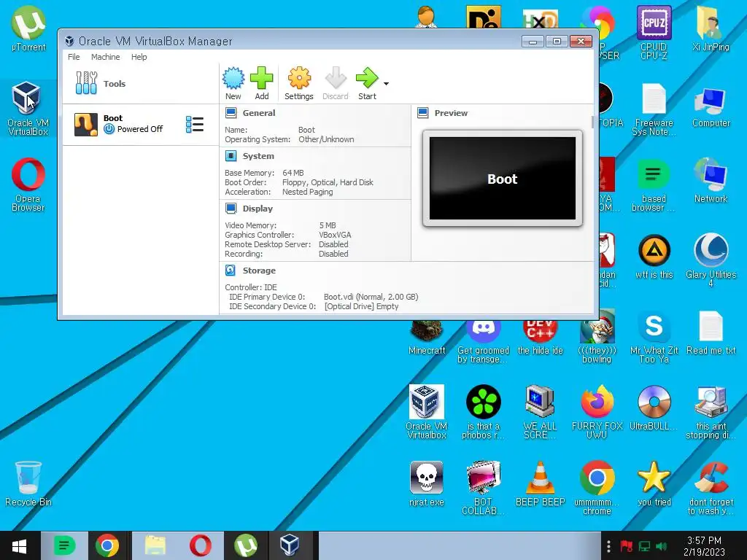Viewport: 747px width, 560px height.
Task: Select the Boot VM in the list
Action: pyautogui.click(x=141, y=124)
